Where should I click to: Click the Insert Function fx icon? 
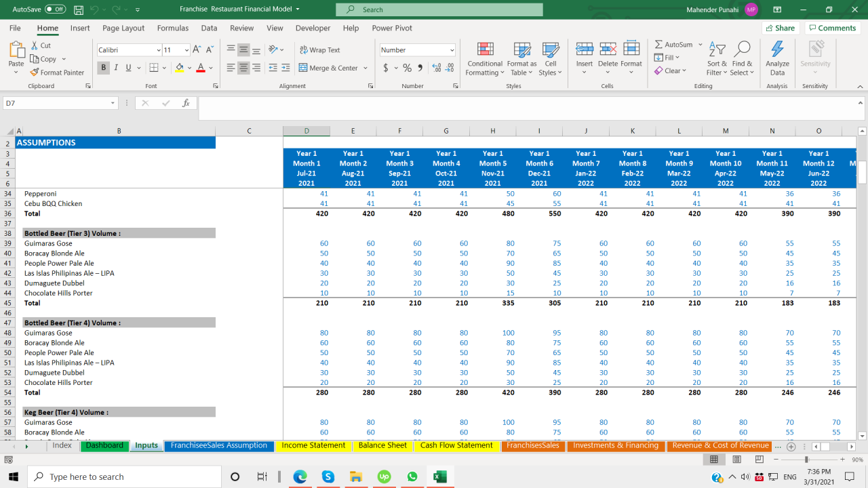coord(186,103)
